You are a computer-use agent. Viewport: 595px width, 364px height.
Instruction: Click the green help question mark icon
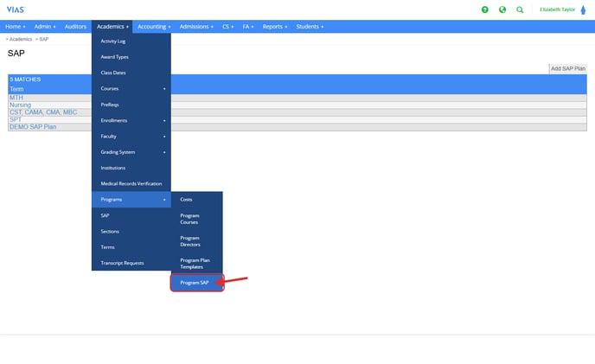(x=485, y=10)
